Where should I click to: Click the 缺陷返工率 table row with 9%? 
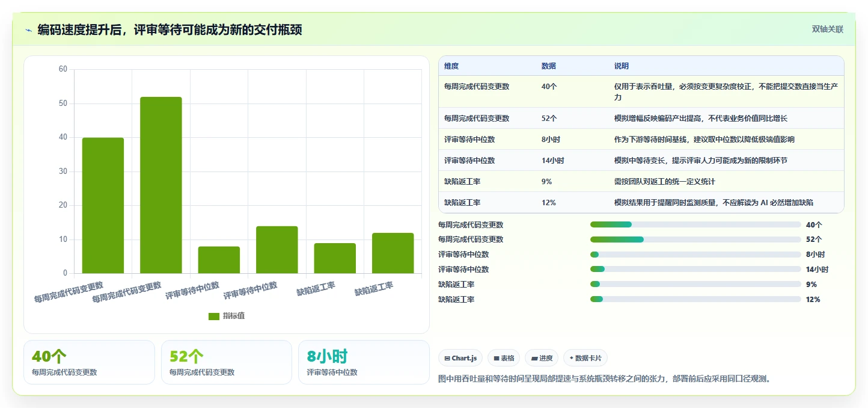tap(641, 182)
